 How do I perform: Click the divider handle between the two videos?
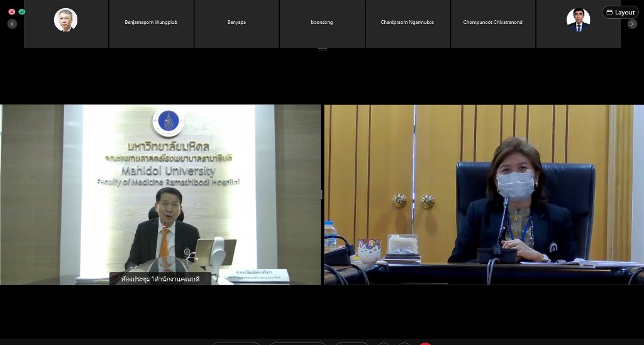tap(322, 195)
